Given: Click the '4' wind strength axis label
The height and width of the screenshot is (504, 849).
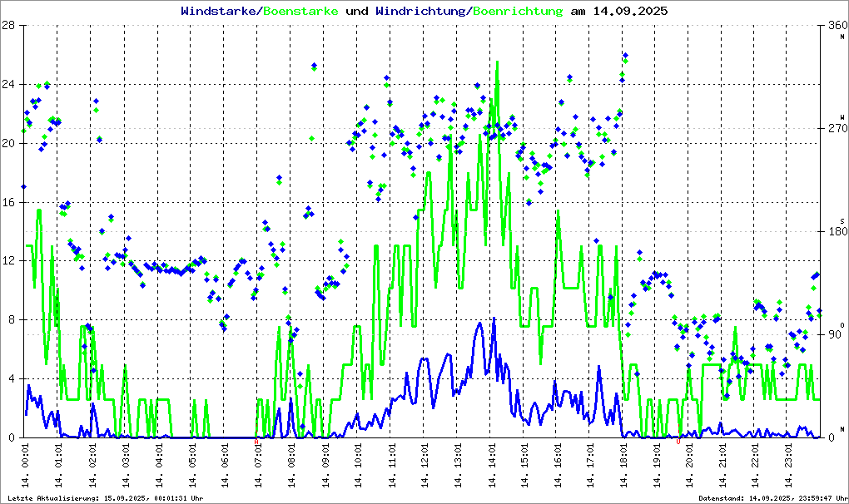Looking at the screenshot, I should click(12, 378).
